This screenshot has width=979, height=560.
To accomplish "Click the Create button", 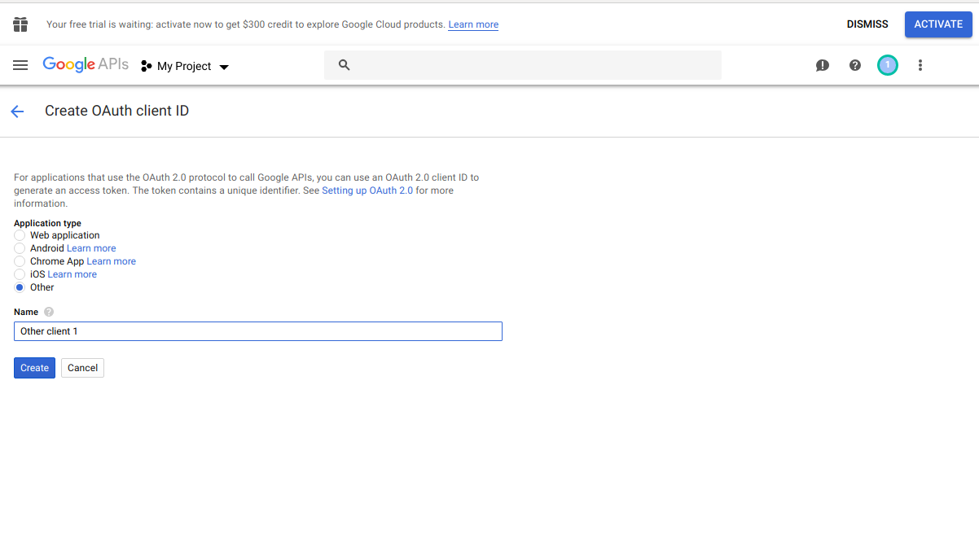I will point(33,367).
